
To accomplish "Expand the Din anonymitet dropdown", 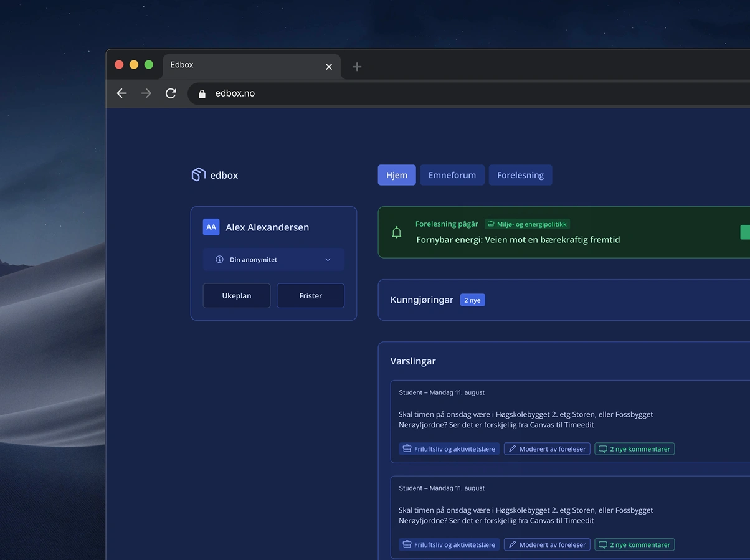I will click(x=273, y=260).
